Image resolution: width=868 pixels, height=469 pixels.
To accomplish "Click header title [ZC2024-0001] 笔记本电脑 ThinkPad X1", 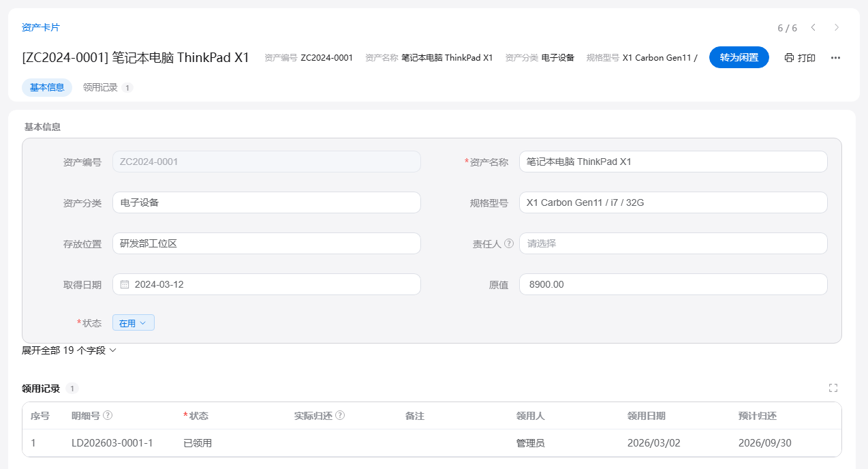I will (x=136, y=57).
